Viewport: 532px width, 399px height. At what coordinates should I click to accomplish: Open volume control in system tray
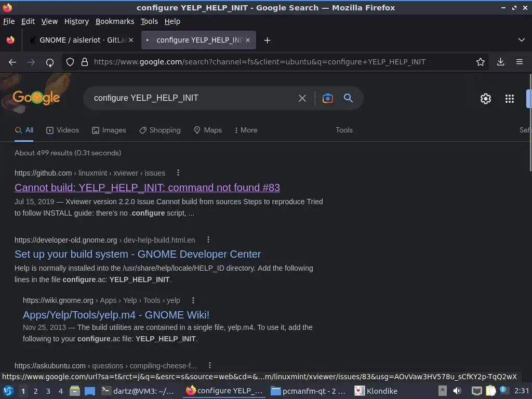pos(457,391)
